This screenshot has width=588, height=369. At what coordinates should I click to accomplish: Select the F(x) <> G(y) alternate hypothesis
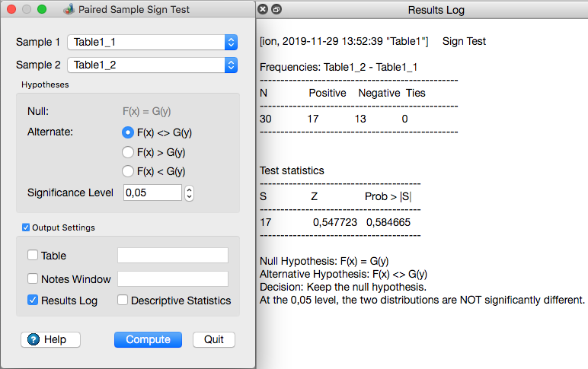click(128, 132)
